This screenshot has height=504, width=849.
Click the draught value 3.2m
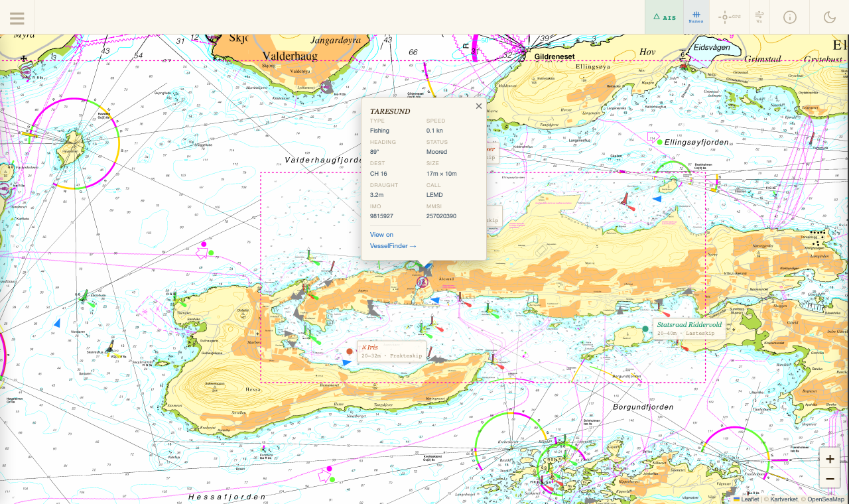[x=377, y=195]
